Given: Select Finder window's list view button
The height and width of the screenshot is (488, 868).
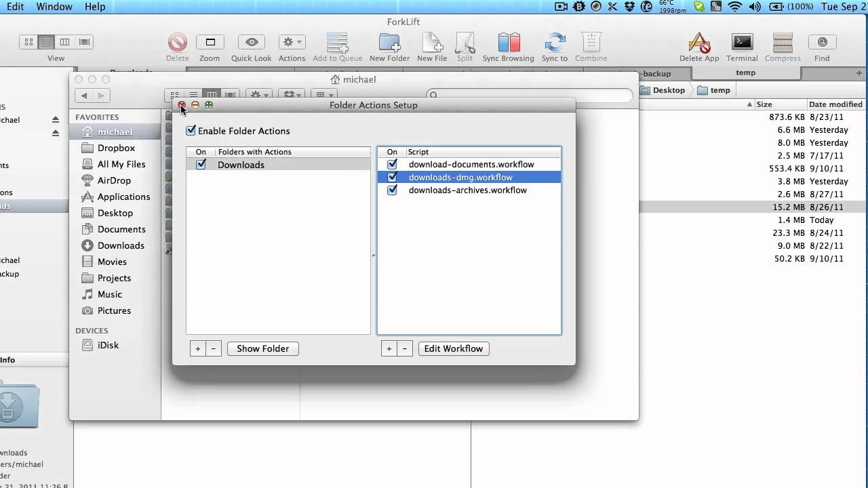Looking at the screenshot, I should (193, 96).
